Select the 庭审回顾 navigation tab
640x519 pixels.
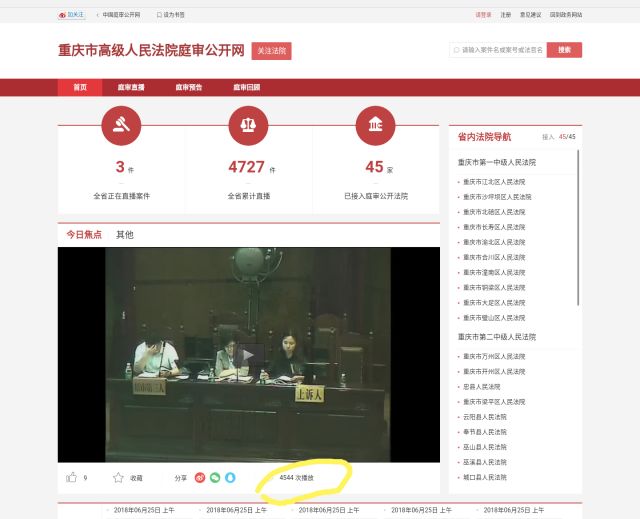coord(247,87)
